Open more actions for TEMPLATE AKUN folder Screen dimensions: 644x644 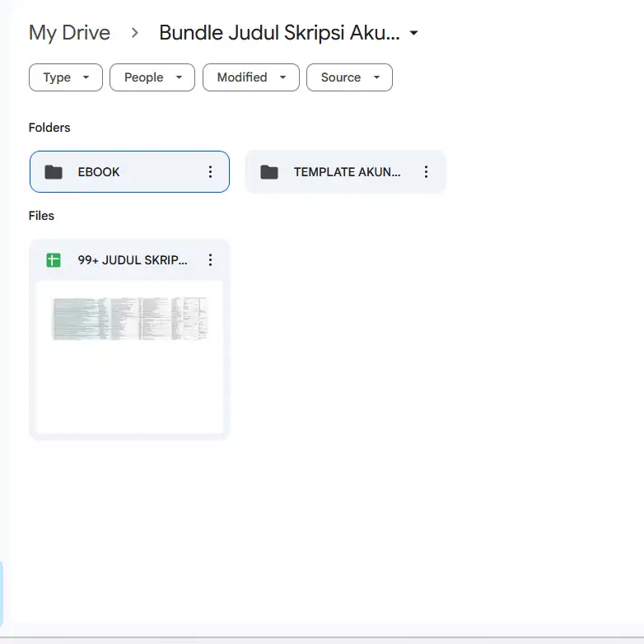[x=426, y=172]
